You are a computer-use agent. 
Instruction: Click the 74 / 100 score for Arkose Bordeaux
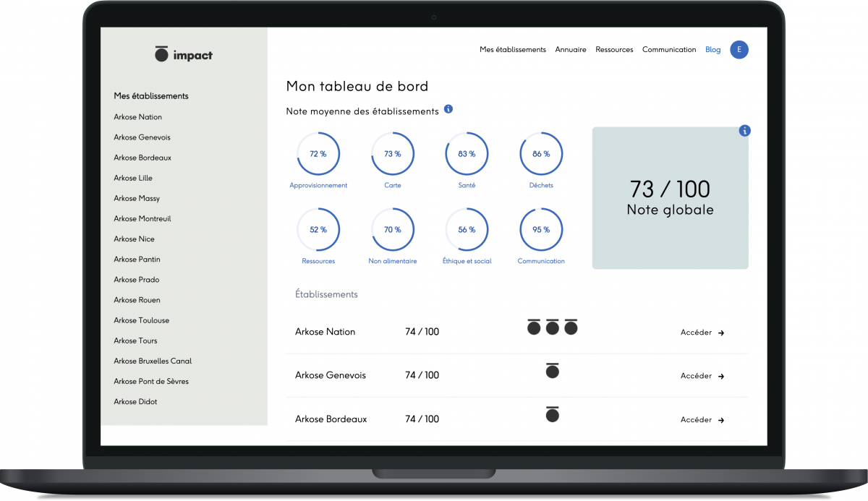[422, 419]
